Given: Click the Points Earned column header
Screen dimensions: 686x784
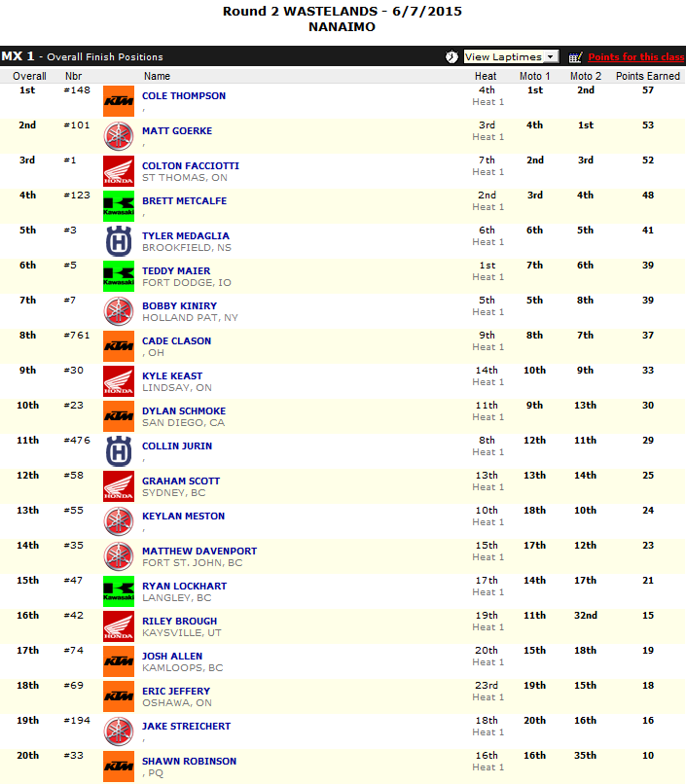Looking at the screenshot, I should 648,76.
